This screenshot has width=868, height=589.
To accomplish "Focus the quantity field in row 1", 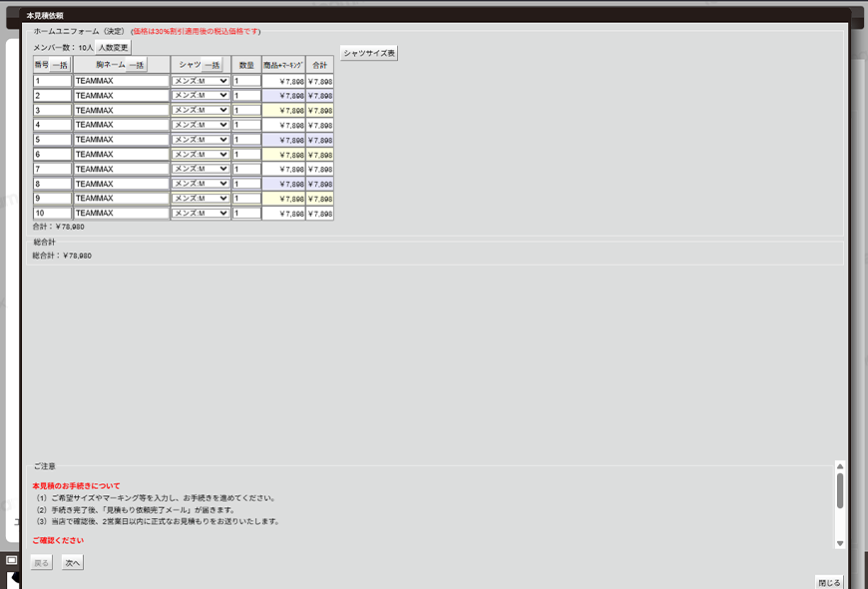I will coord(246,81).
